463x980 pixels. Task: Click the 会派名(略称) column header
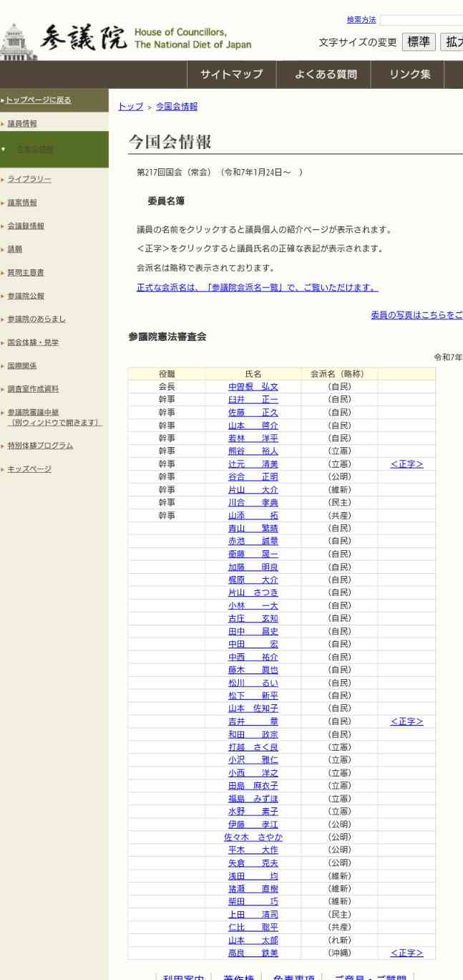coord(338,374)
